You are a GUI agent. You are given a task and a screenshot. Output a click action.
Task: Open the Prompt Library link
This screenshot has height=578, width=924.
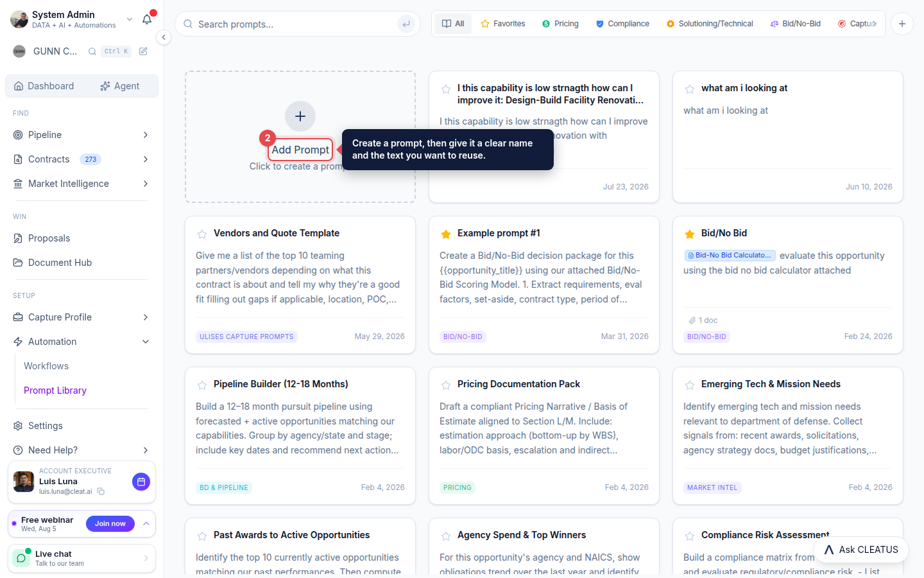(55, 390)
